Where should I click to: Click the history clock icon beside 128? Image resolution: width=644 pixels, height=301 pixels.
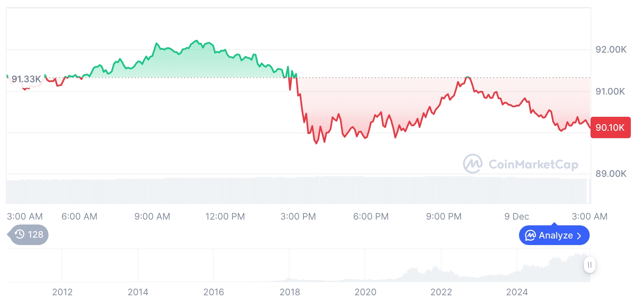tap(19, 234)
